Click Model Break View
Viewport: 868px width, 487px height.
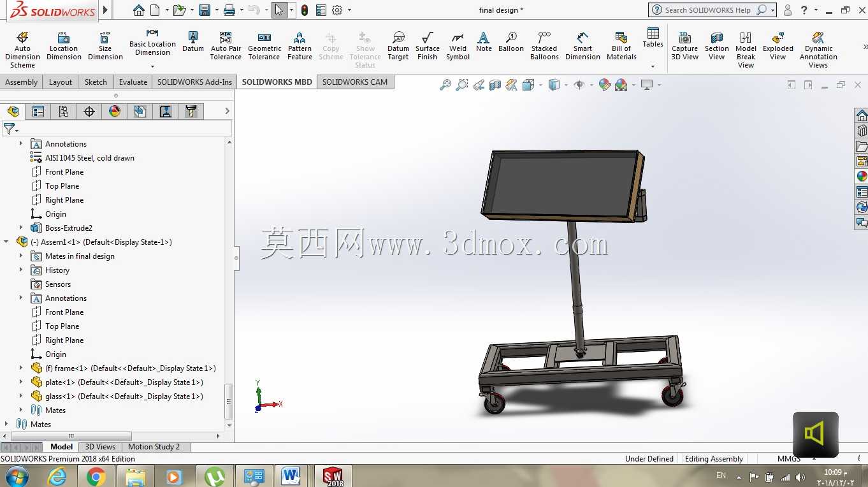746,50
